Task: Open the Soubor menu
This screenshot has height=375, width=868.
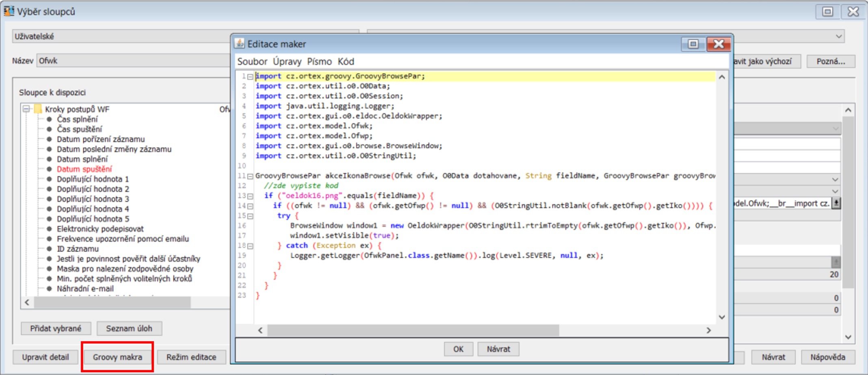Action: pyautogui.click(x=252, y=61)
